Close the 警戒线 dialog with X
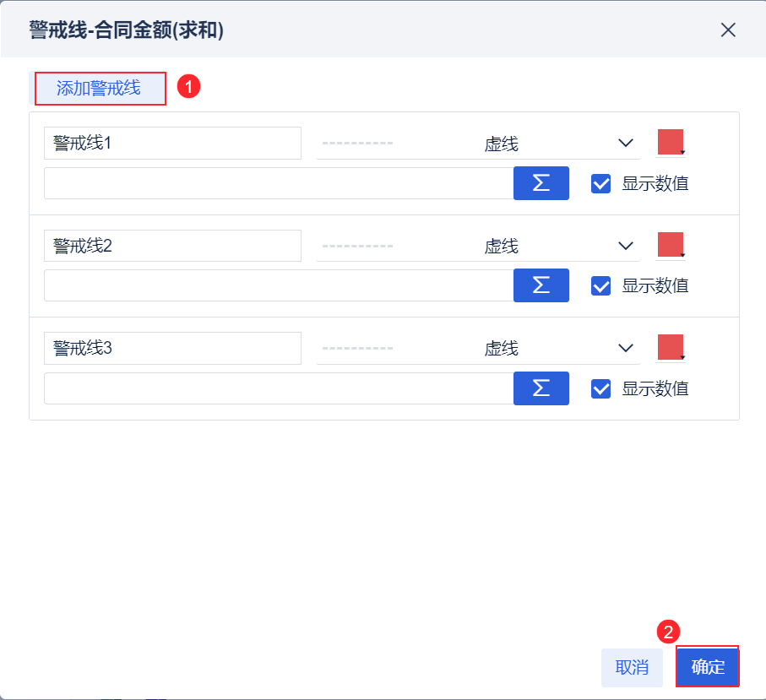Image resolution: width=766 pixels, height=700 pixels. tap(728, 30)
